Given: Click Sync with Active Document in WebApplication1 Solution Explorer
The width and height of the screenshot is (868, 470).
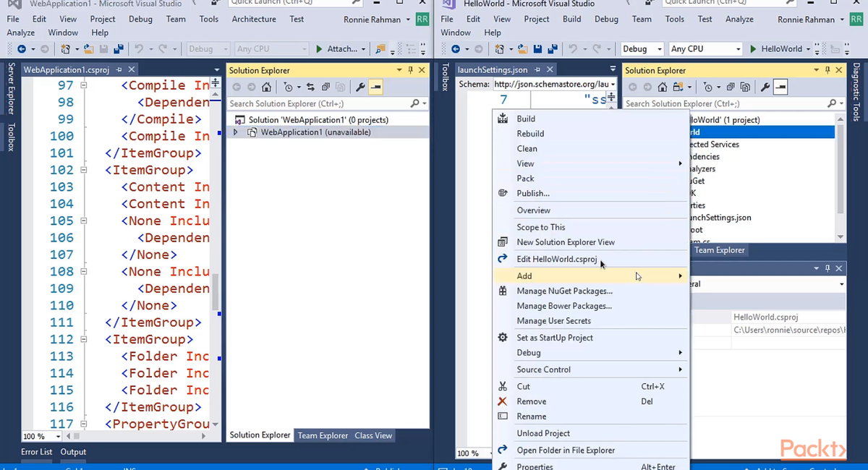Looking at the screenshot, I should [310, 87].
